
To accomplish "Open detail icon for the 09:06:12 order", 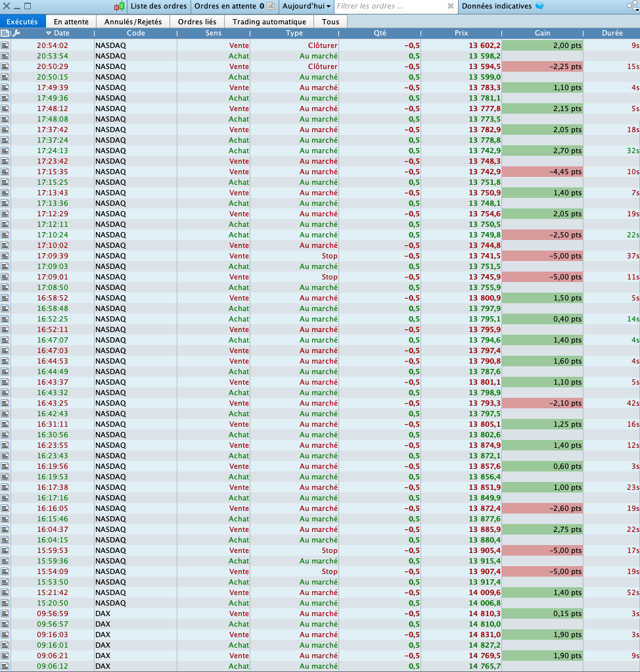I will pos(5,666).
